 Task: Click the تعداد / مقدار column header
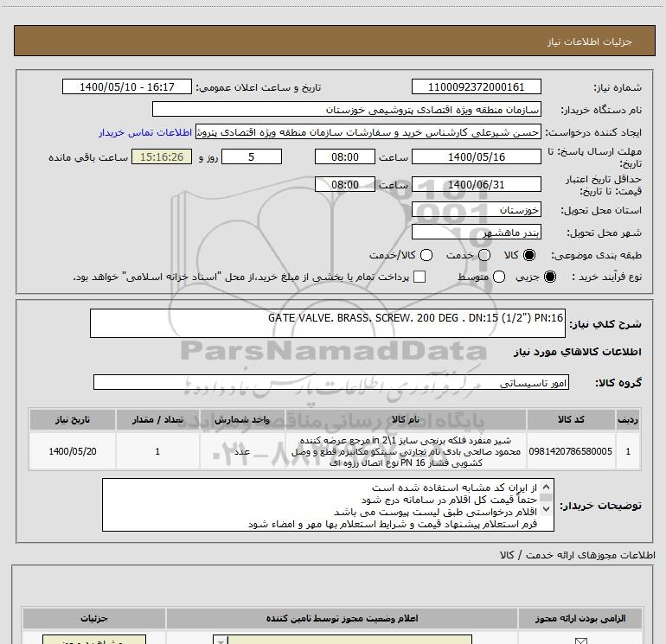157,419
